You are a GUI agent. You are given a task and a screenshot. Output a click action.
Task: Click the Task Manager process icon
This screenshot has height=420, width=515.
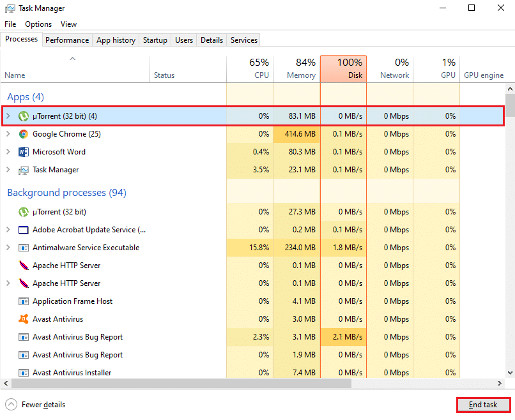(x=24, y=170)
